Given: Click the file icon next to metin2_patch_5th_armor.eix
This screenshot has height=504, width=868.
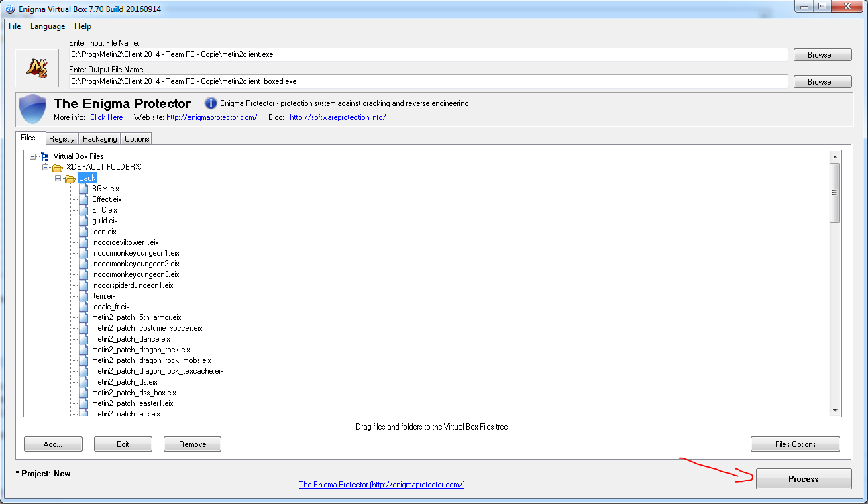Looking at the screenshot, I should tap(83, 317).
